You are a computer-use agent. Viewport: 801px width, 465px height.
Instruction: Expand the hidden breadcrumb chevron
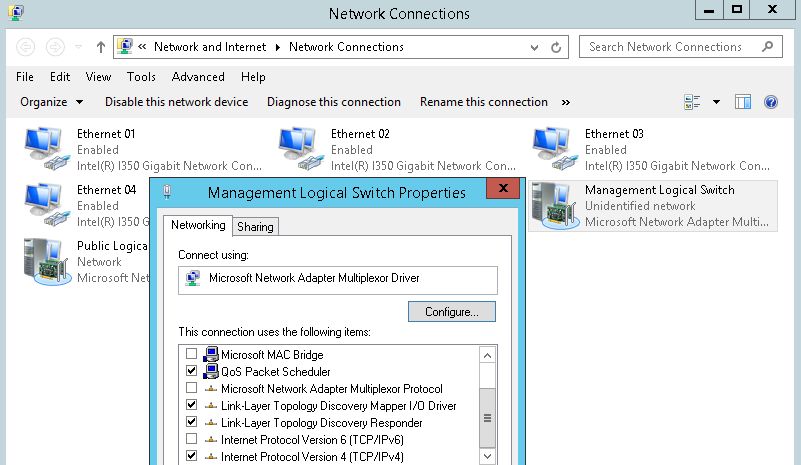click(142, 47)
